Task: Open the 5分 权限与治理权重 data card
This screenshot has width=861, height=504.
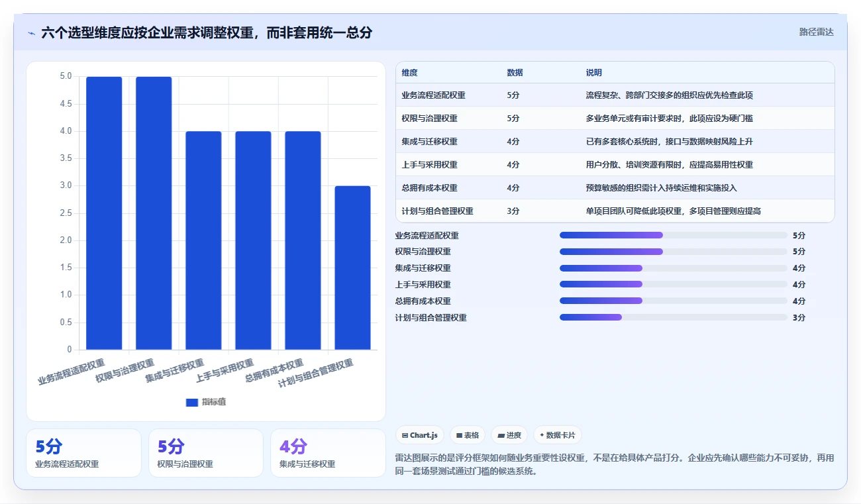Action: 206,453
